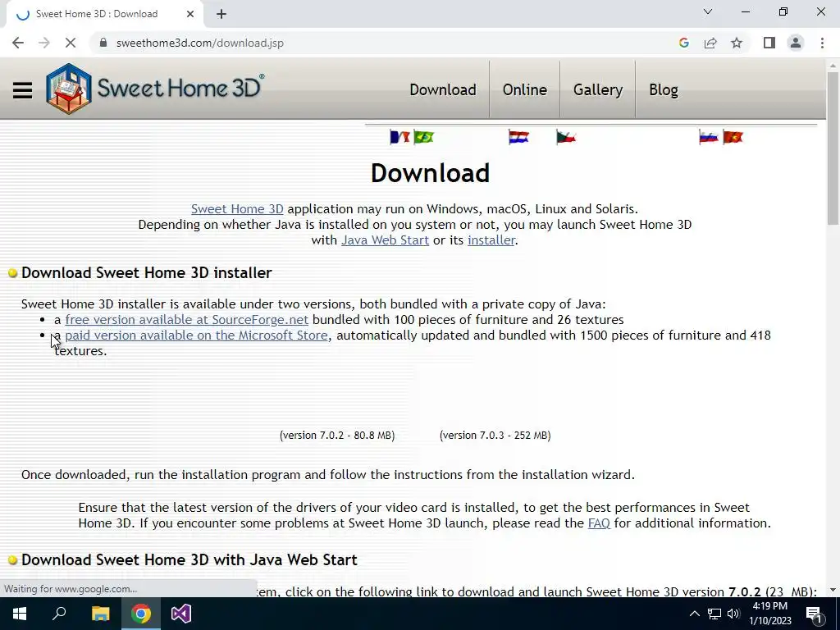This screenshot has height=630, width=840.
Task: Click scrollbar up arrow
Action: point(833,65)
